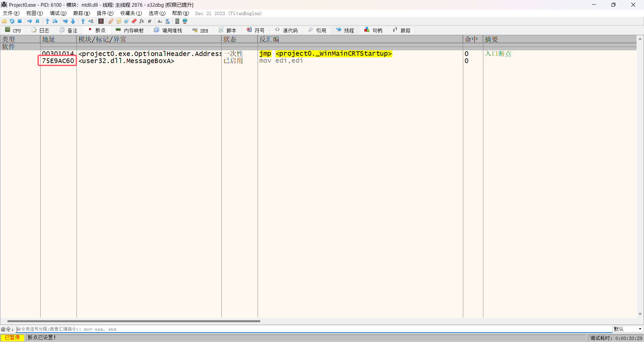Open the 句柄 handles tab
This screenshot has width=644, height=342.
[x=374, y=30]
